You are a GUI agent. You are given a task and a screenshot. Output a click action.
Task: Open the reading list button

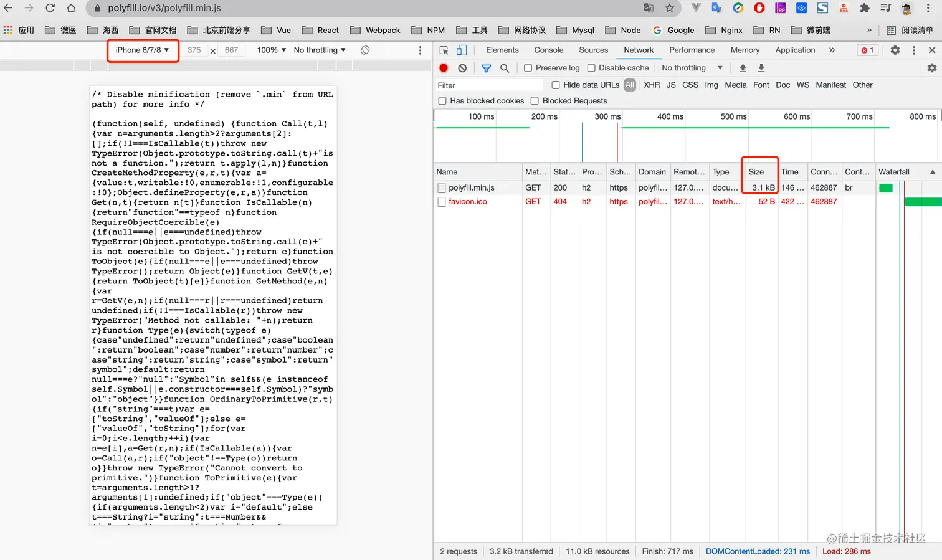910,30
